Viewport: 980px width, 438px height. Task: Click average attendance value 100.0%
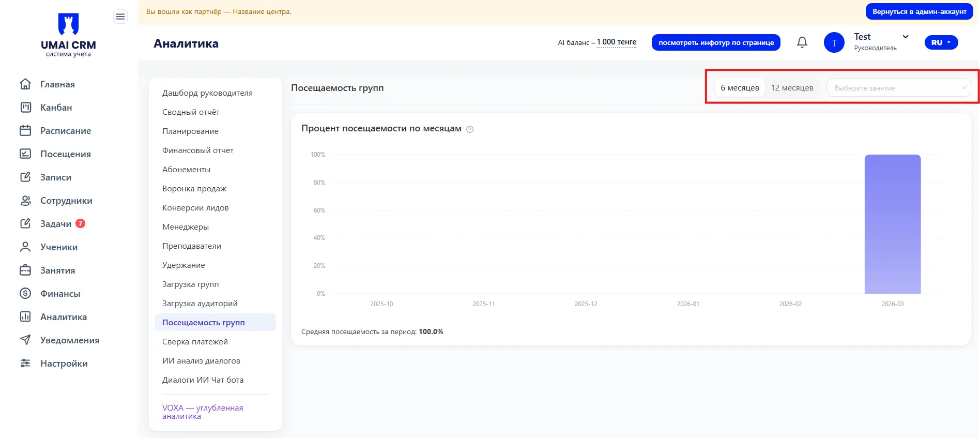(431, 332)
